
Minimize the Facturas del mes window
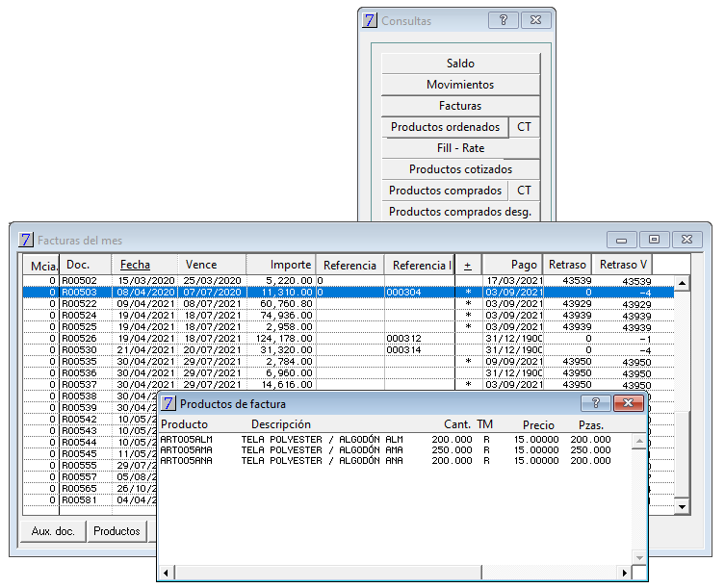click(x=622, y=240)
